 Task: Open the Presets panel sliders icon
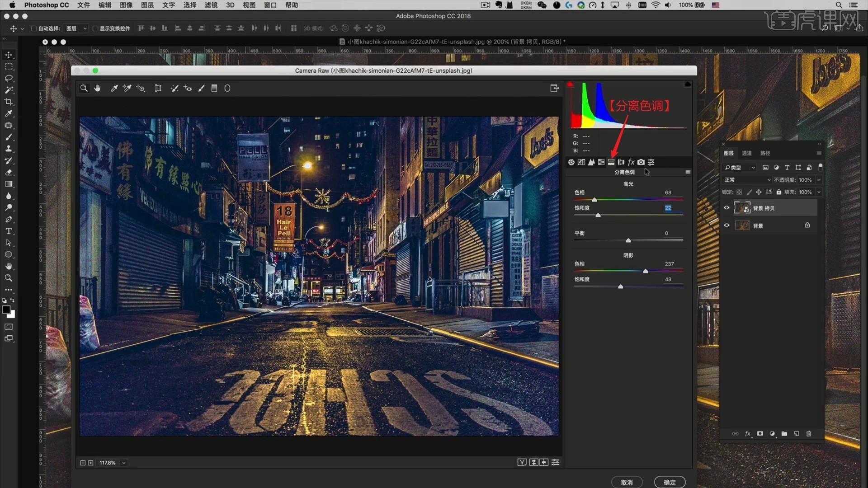coord(651,162)
